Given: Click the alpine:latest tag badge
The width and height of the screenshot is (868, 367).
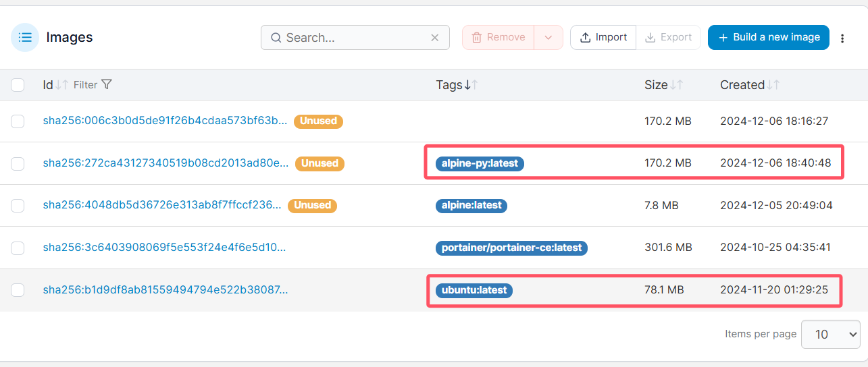Looking at the screenshot, I should pyautogui.click(x=471, y=205).
